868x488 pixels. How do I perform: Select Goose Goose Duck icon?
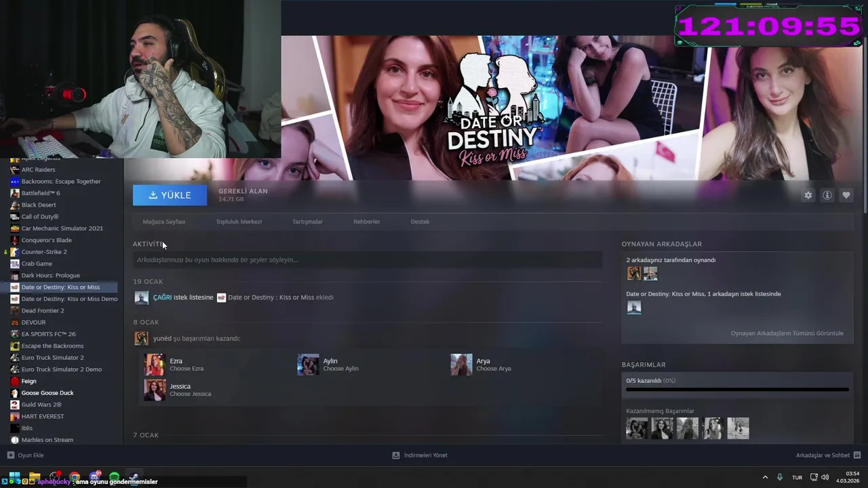15,393
